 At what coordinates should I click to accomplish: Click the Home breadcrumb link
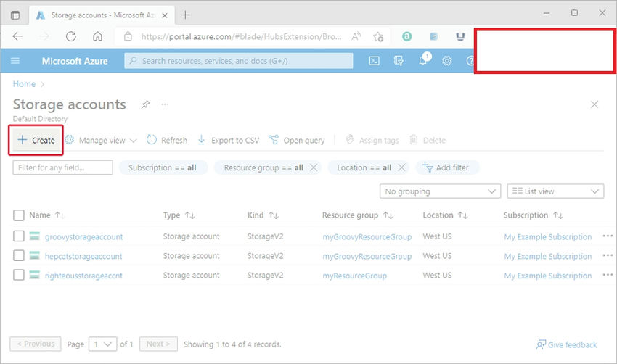click(24, 83)
